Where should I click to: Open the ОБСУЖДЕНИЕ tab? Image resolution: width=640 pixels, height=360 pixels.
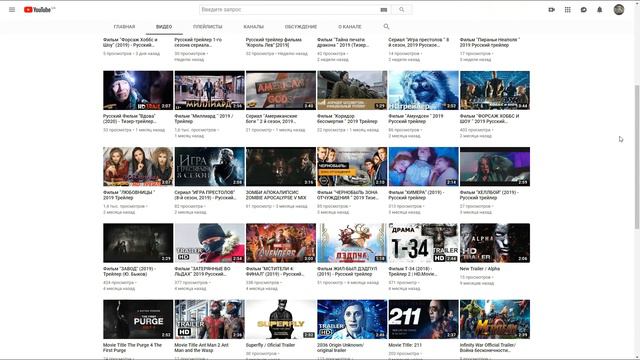301,27
